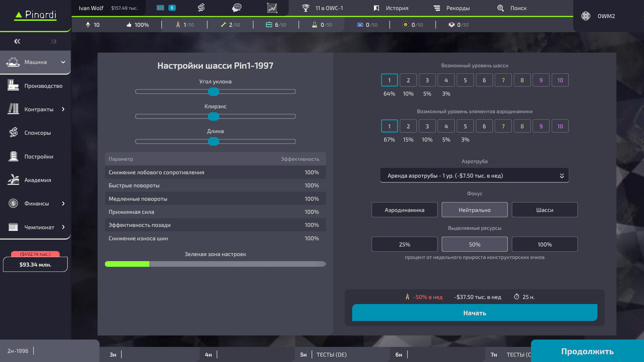Open the mail inbox envelope icon
Viewport: 644px width, 362px height.
point(160,8)
